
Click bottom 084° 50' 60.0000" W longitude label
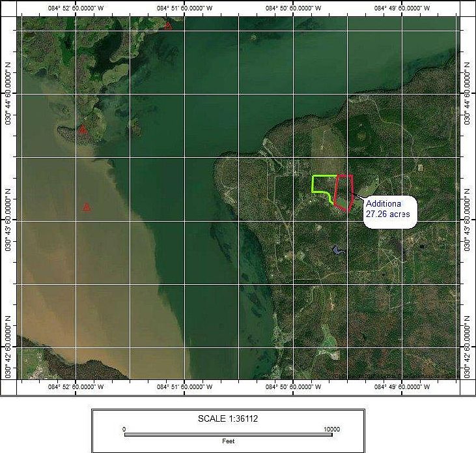pos(294,388)
